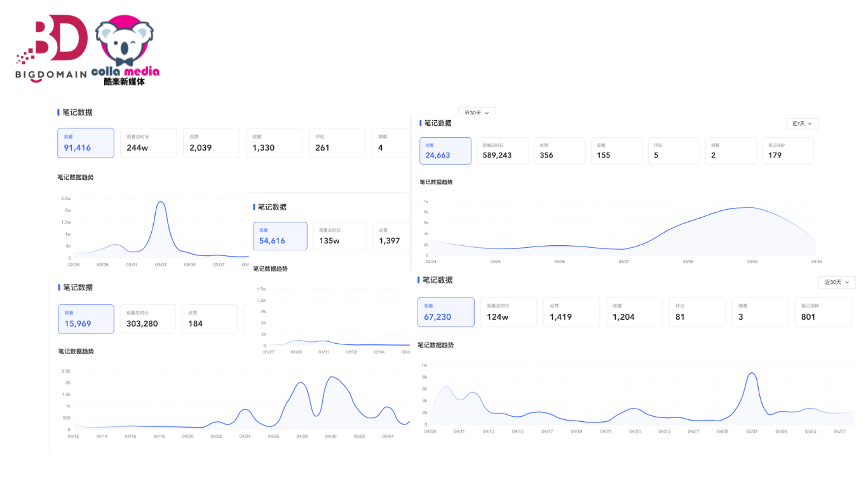Screen dimensions: 868x488
Task: Click the 03/29 peak on the 24,663 chart
Action: [752, 208]
